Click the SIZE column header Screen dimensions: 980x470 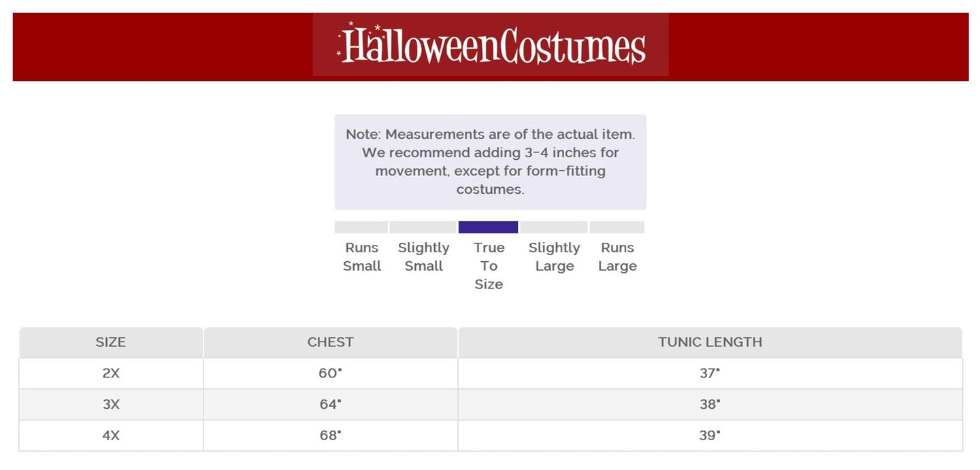coord(111,342)
